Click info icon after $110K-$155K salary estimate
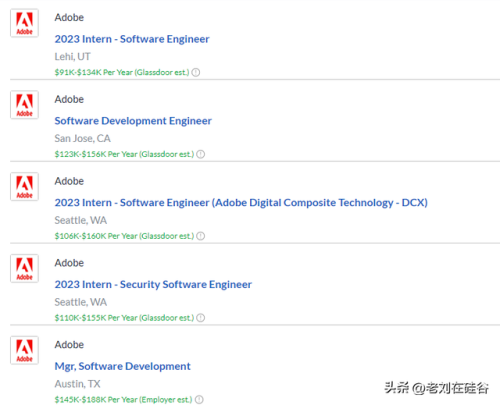 tap(201, 318)
